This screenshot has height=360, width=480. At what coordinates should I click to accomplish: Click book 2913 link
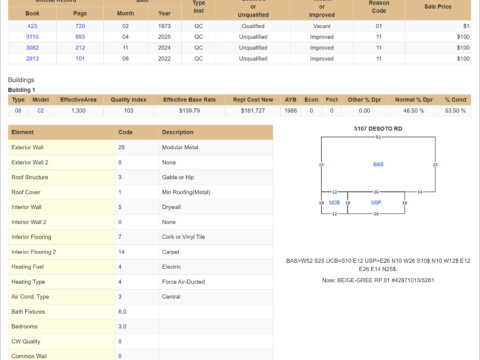coord(32,59)
